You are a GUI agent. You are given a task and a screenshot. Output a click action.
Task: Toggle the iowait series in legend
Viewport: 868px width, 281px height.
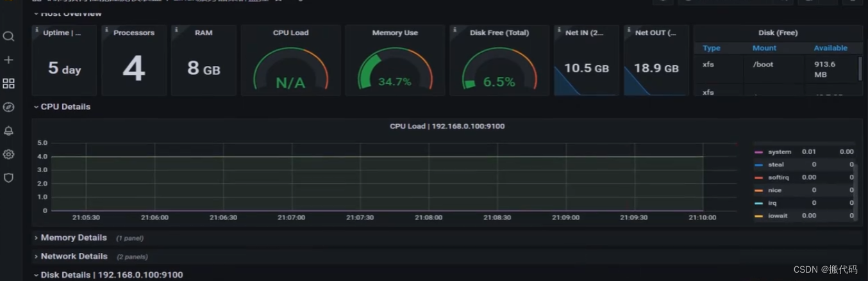pos(778,216)
